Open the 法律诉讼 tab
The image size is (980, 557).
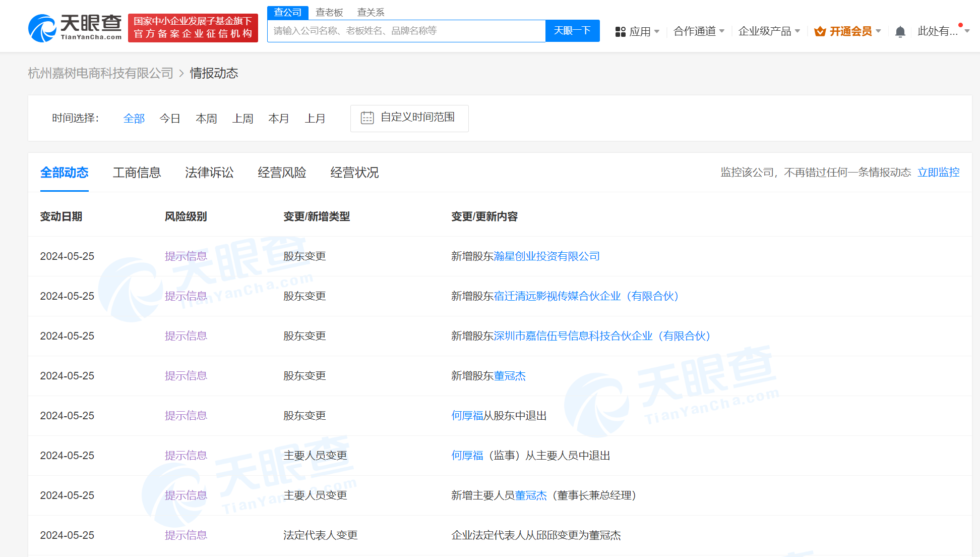[x=210, y=173]
